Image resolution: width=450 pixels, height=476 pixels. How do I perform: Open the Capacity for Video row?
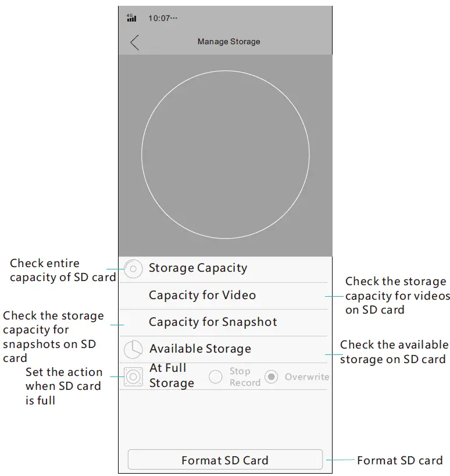tap(202, 295)
